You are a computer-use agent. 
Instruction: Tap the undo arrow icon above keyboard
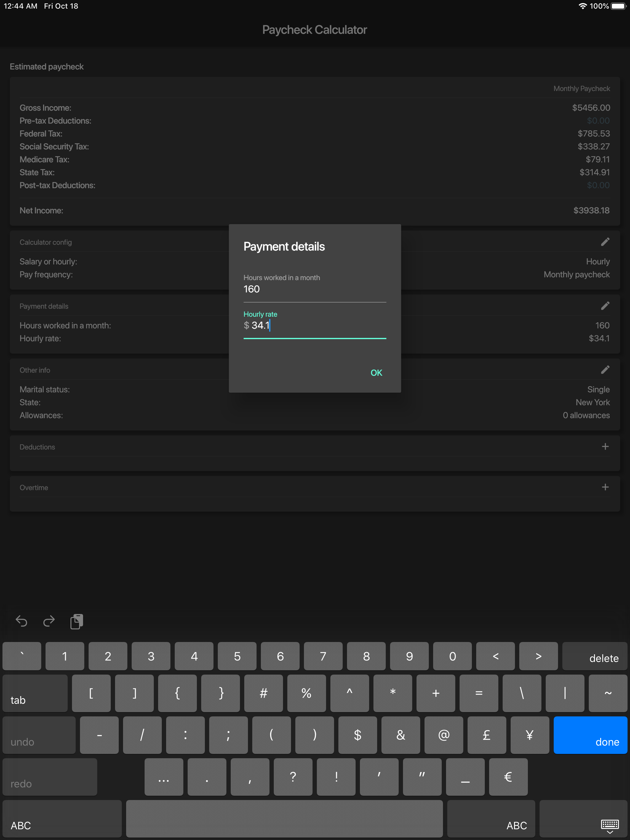point(22,621)
